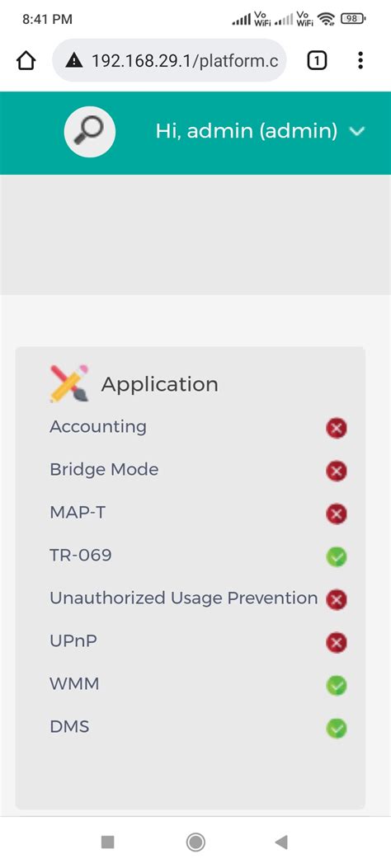Open the DMS link
Viewport: 391px width, 868px height.
69,726
